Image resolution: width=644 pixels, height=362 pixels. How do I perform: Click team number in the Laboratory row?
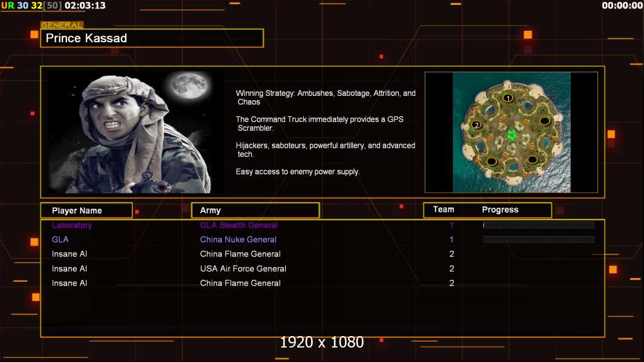[451, 225]
